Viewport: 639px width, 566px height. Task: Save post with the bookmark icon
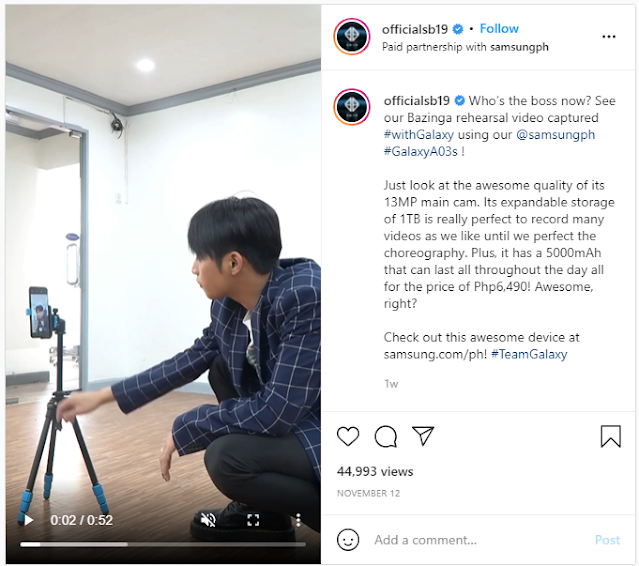click(610, 436)
